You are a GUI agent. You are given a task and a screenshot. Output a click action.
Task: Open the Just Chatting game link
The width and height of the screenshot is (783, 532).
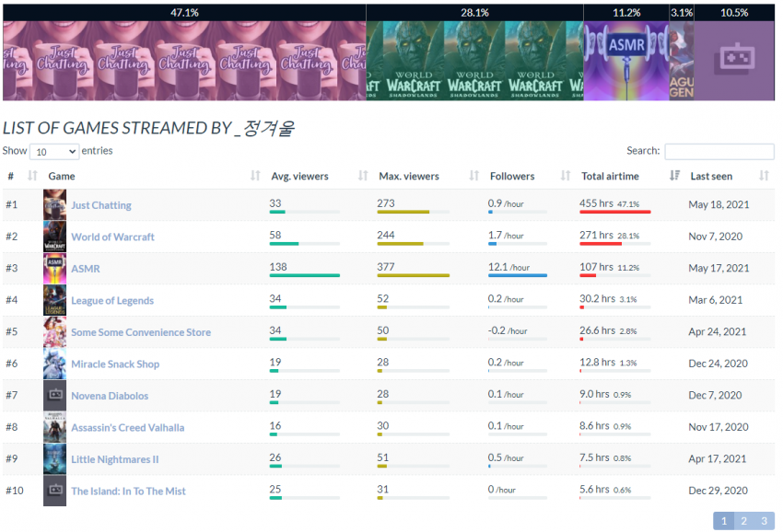(101, 205)
